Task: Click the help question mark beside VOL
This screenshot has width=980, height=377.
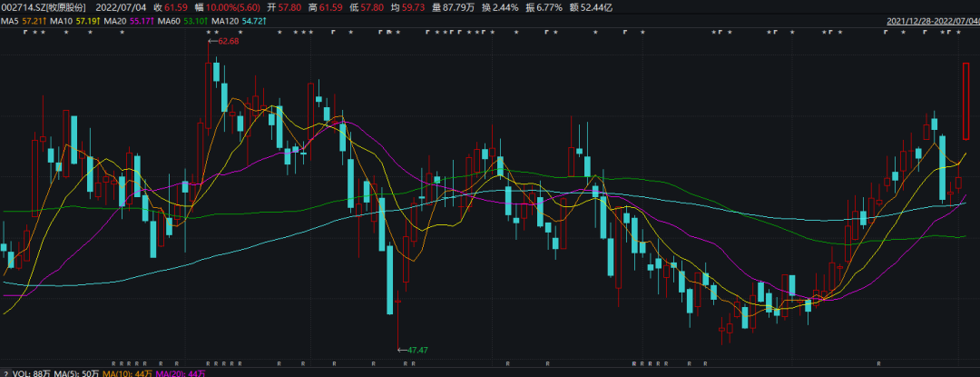Action: [5, 372]
